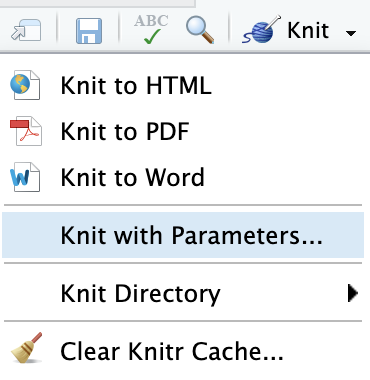Click the broom icon beside Clear Knitr Cache
Image resolution: width=370 pixels, height=380 pixels.
(x=27, y=348)
